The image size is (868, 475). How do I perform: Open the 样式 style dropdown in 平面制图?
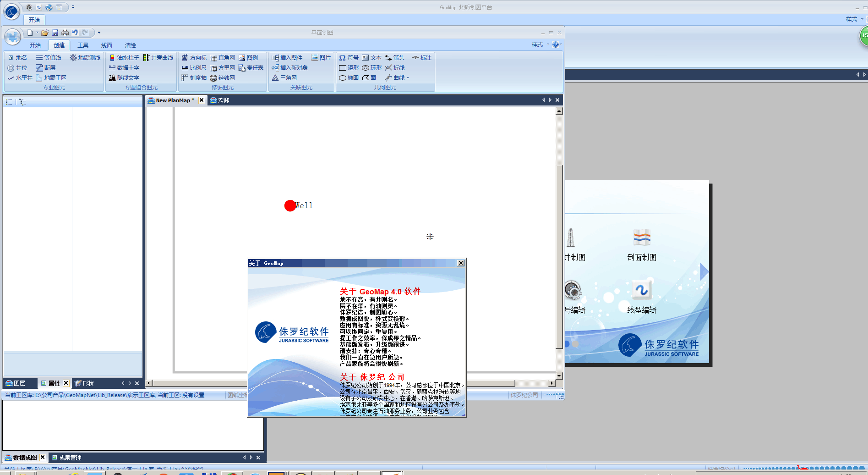click(540, 44)
